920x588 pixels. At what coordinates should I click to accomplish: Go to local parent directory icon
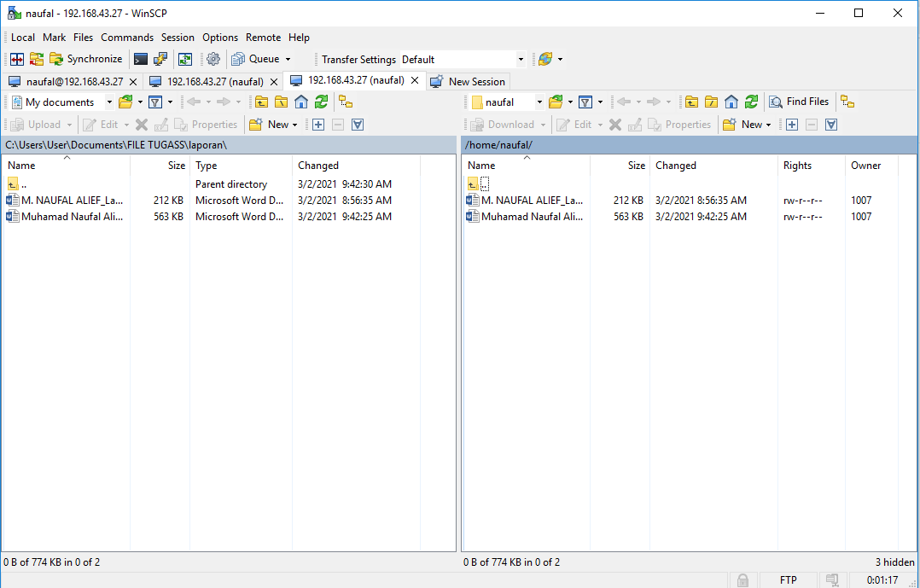point(262,102)
